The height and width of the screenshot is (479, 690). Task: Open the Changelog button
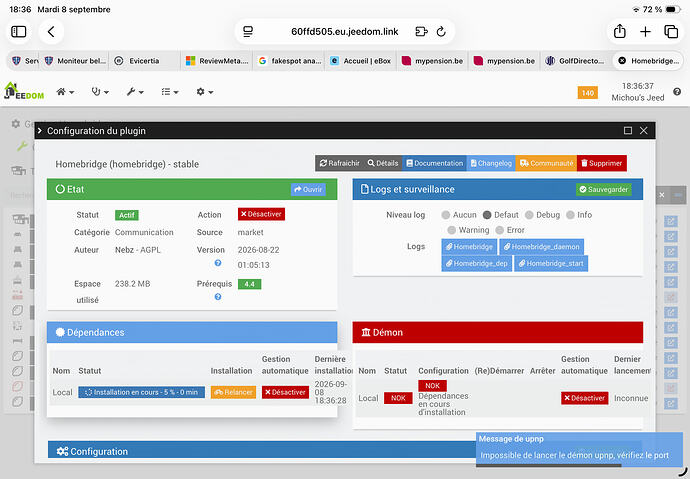(491, 163)
